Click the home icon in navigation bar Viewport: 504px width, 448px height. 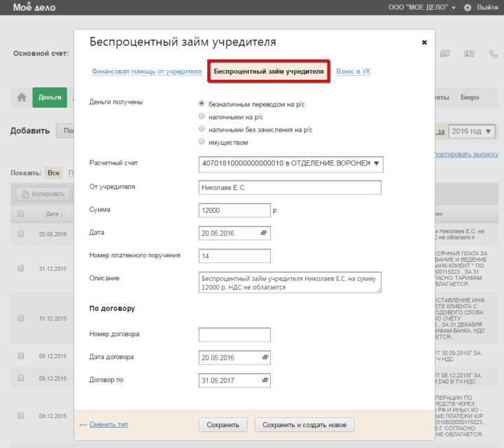click(x=22, y=97)
